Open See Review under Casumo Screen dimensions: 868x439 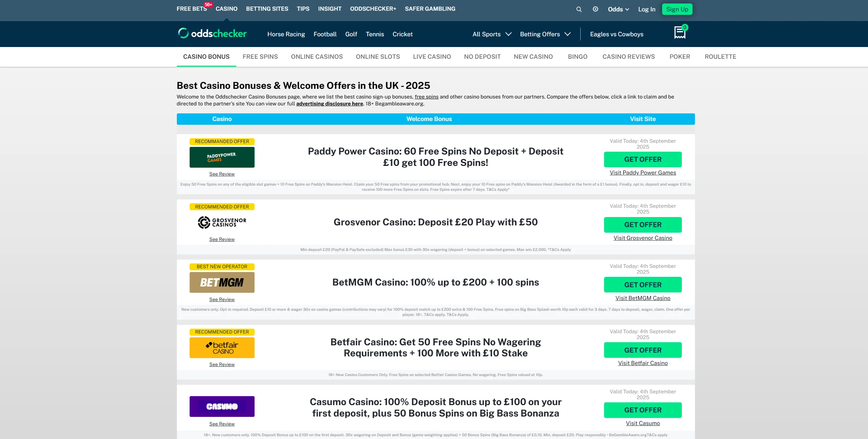222,424
